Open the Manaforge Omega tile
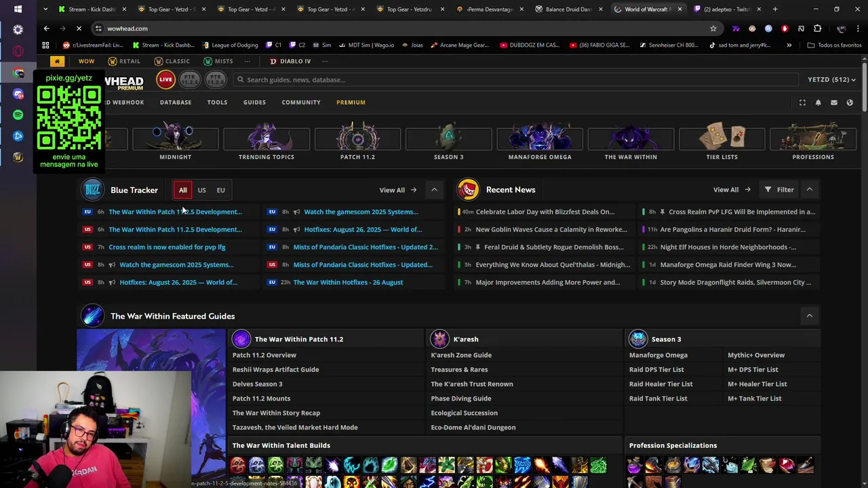The height and width of the screenshot is (488, 868). click(x=540, y=142)
